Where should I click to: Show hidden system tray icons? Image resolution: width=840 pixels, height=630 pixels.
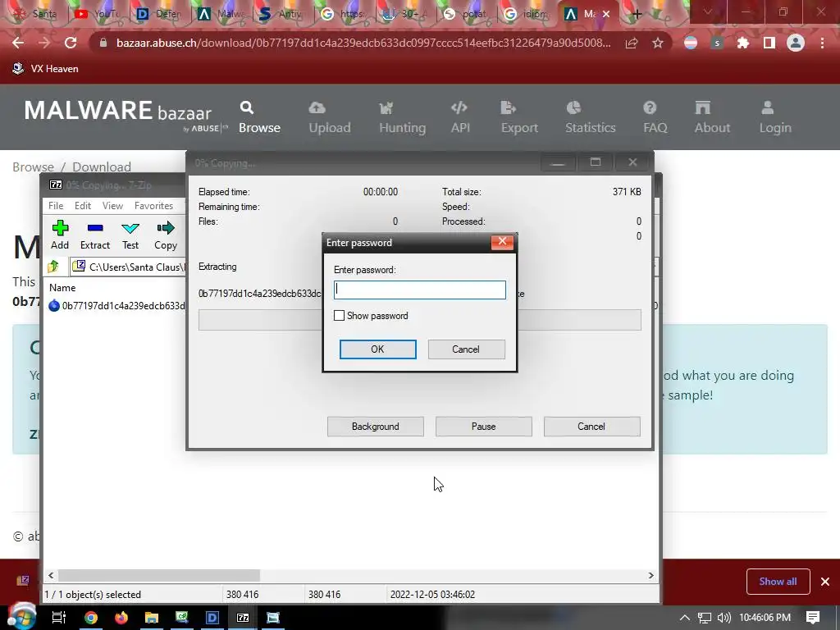[685, 618]
